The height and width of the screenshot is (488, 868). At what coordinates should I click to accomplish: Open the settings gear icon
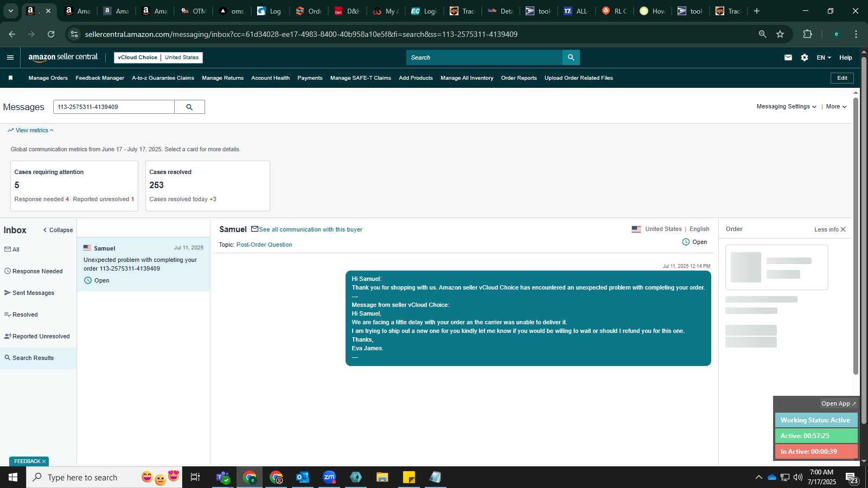coord(805,57)
